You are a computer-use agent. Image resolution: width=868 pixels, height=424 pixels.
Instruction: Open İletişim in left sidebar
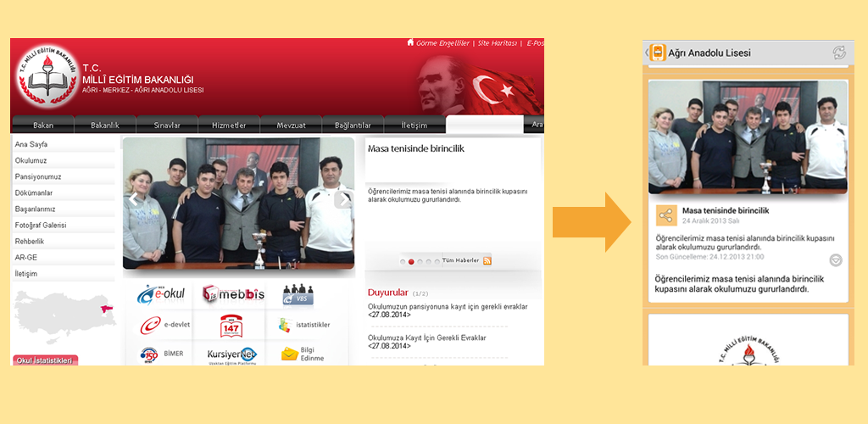(x=63, y=273)
